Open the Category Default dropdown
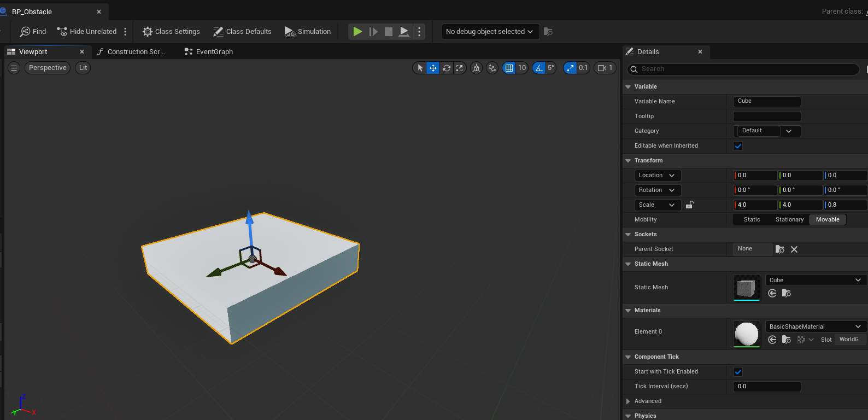This screenshot has height=420, width=868. click(x=767, y=131)
